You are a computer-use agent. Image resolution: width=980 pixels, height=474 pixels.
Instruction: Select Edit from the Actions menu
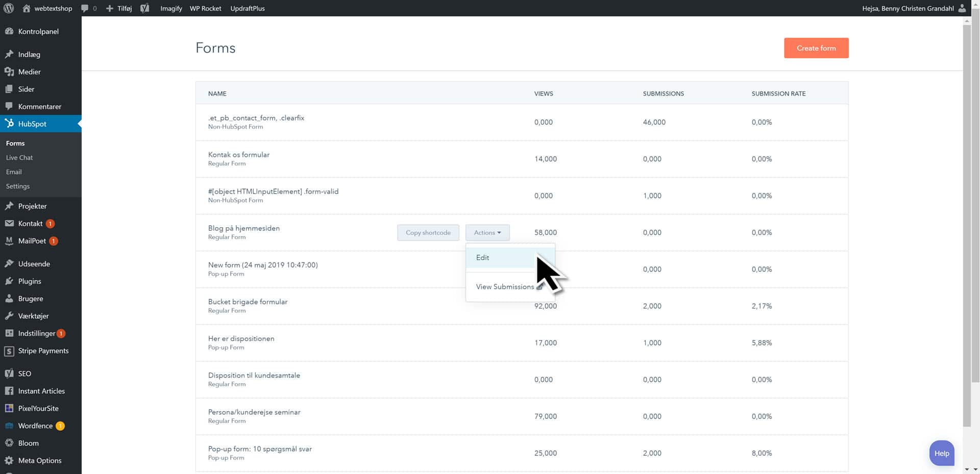pyautogui.click(x=483, y=257)
